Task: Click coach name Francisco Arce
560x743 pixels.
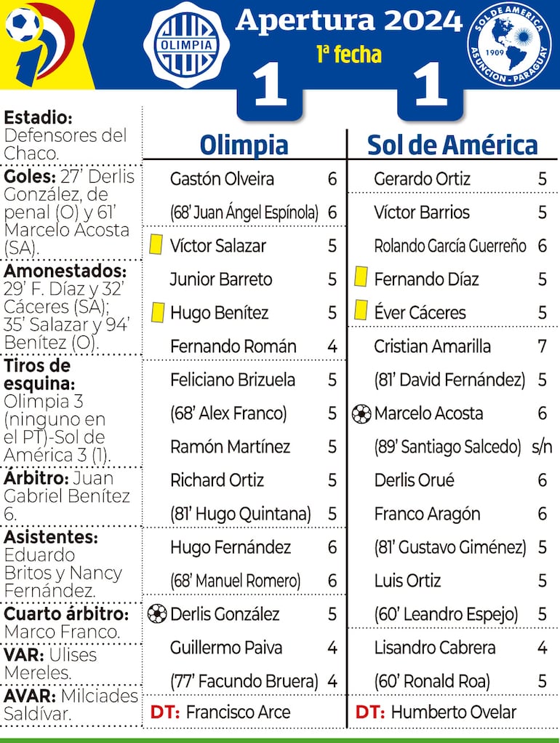Action: [x=238, y=712]
